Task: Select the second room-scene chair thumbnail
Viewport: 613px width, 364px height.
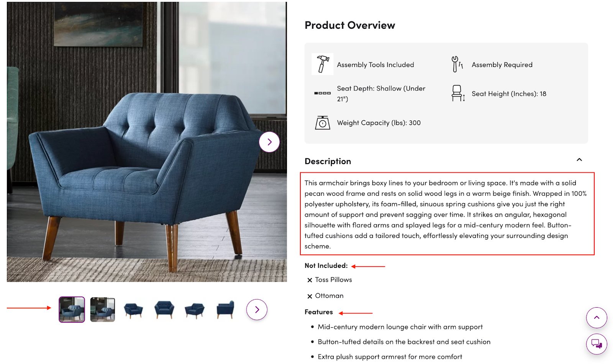Action: tap(103, 310)
